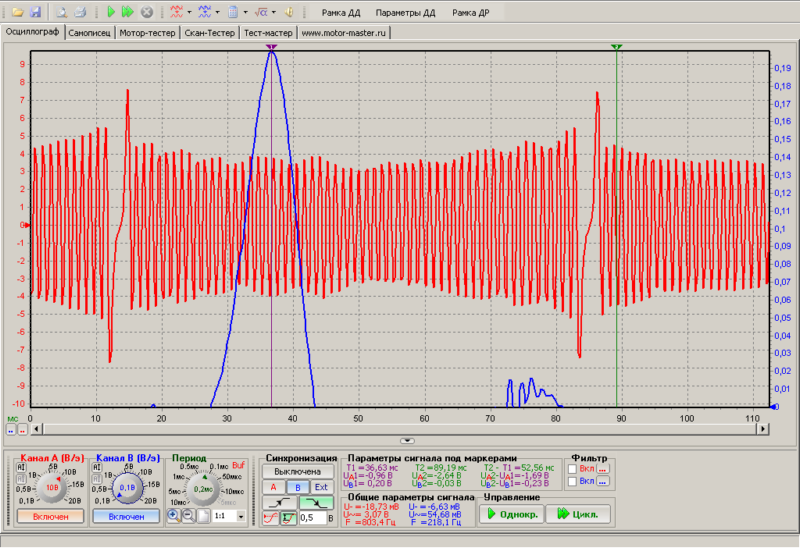Zoom in with magnifier plus icon
The image size is (800, 548).
pos(173,515)
